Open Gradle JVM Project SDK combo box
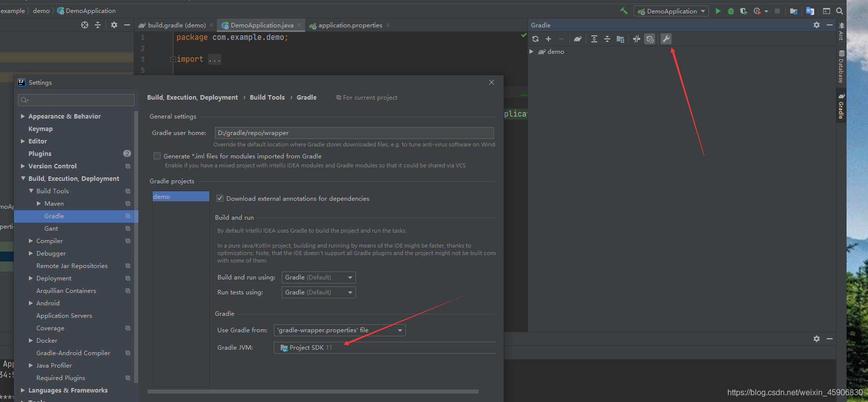 pyautogui.click(x=384, y=348)
